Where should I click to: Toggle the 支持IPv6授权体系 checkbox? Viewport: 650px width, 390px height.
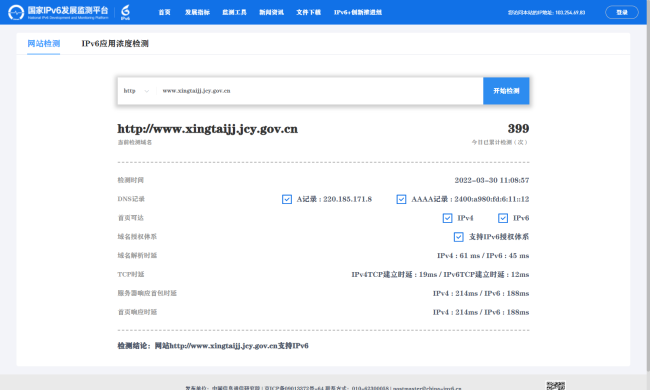tap(458, 237)
